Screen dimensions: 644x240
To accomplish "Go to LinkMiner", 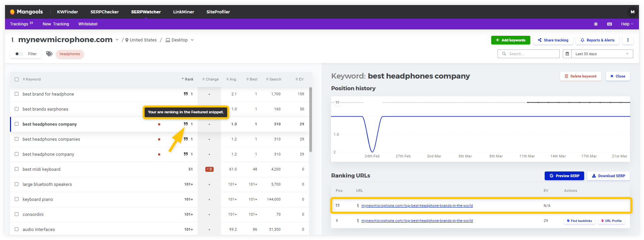I will click(x=184, y=12).
